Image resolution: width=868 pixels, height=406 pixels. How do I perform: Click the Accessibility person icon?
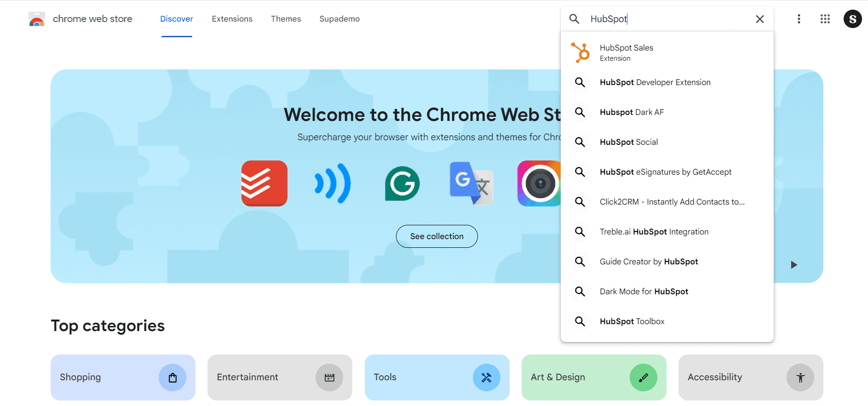point(800,377)
